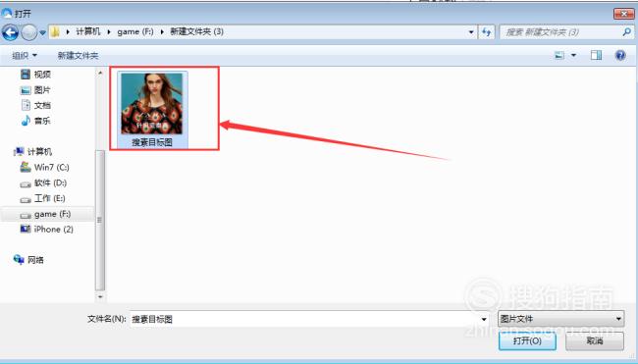Click the 音乐 note icon

[x=26, y=121]
